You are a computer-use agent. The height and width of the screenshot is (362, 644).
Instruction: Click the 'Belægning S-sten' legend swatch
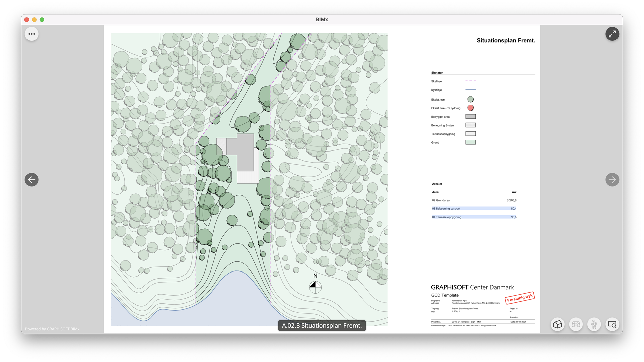pos(470,125)
